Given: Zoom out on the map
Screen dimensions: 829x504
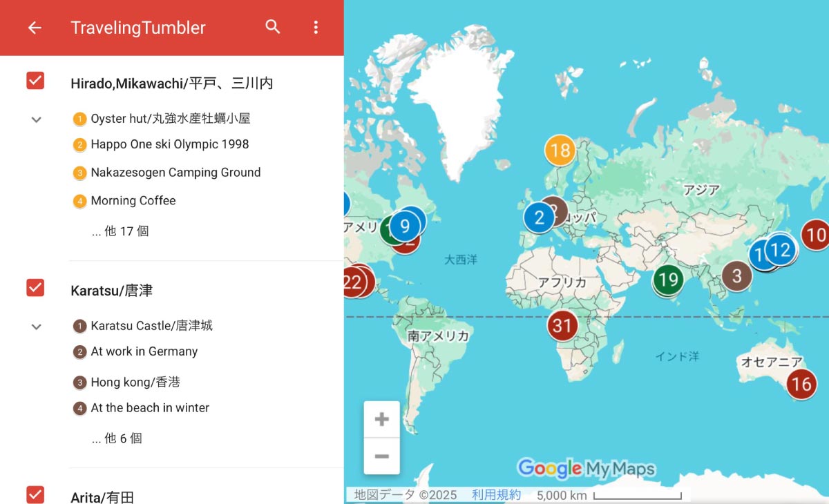Looking at the screenshot, I should (382, 456).
